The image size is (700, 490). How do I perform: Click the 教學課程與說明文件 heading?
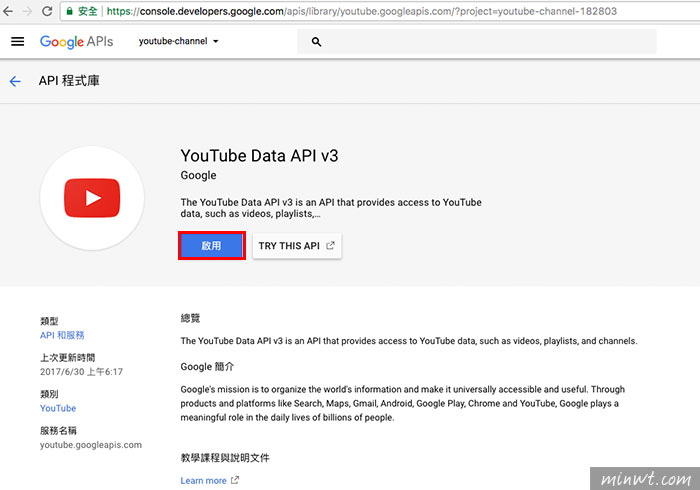tap(225, 458)
